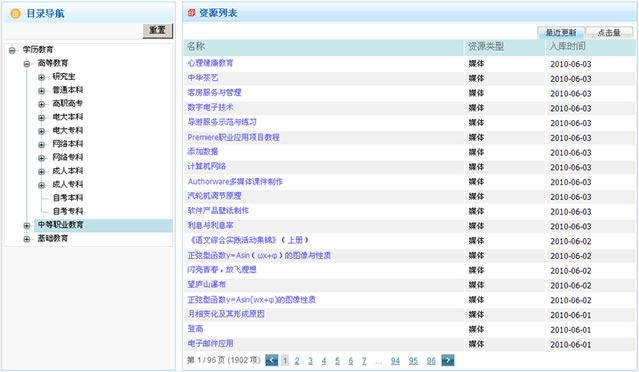This screenshot has width=639, height=372.
Task: Expand the 成人本科 tree node
Action: pyautogui.click(x=42, y=171)
